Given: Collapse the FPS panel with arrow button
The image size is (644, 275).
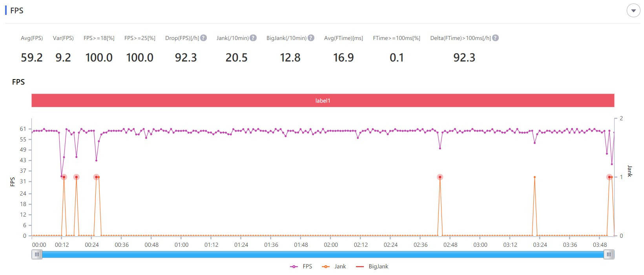Looking at the screenshot, I should point(633,11).
